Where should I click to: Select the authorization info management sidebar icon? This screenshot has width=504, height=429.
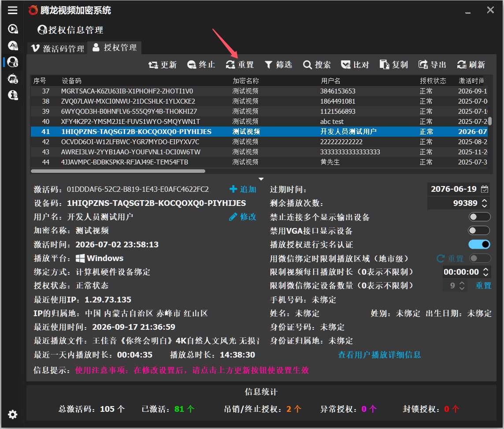click(x=12, y=62)
